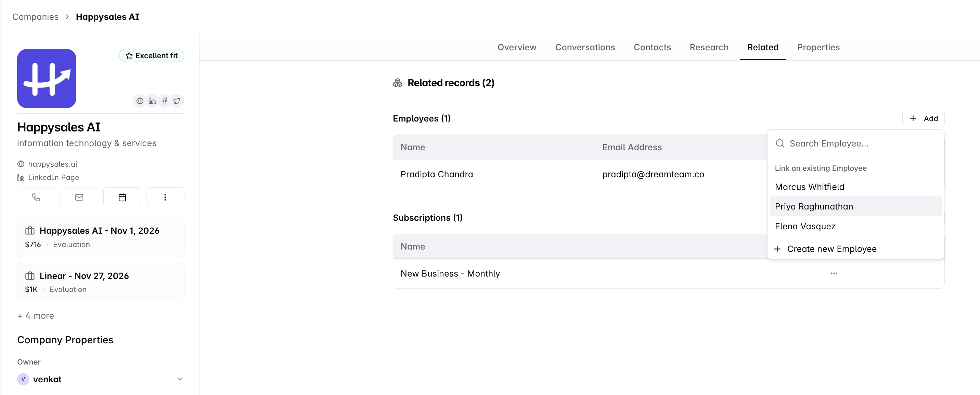Navigate to Companies breadcrumb
This screenshot has height=395, width=980.
coord(35,17)
